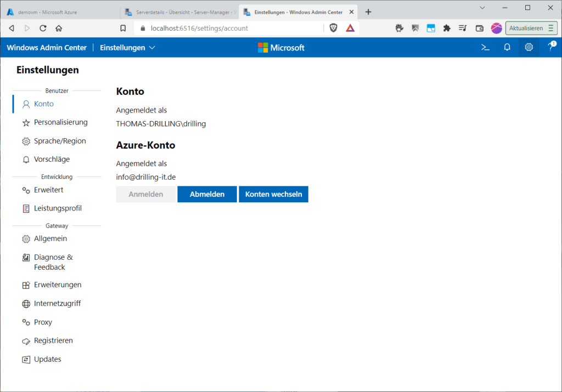Open the browser profile avatar
This screenshot has width=562, height=392.
pos(496,28)
